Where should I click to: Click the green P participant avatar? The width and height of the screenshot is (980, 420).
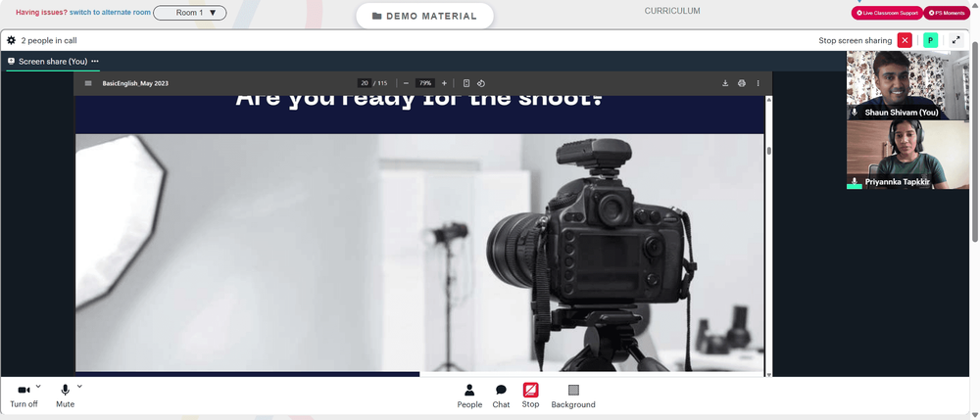tap(931, 40)
